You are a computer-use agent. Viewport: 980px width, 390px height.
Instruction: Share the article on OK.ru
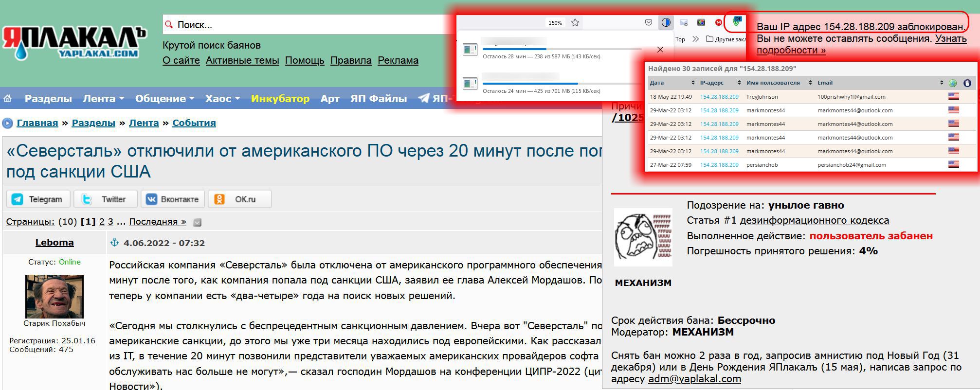click(240, 199)
